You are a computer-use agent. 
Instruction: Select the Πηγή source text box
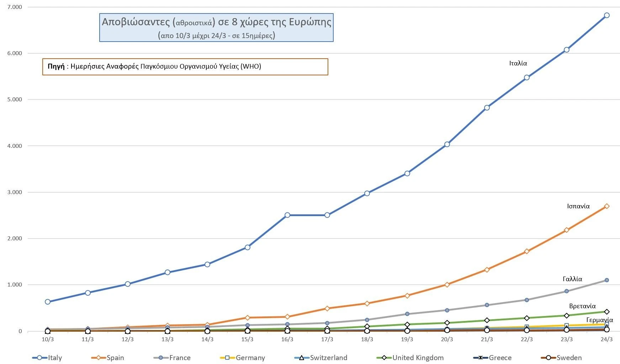tap(185, 66)
